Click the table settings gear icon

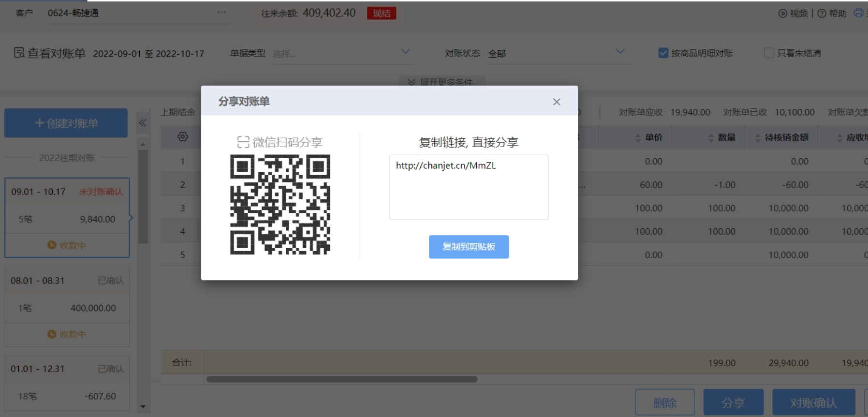tap(183, 137)
